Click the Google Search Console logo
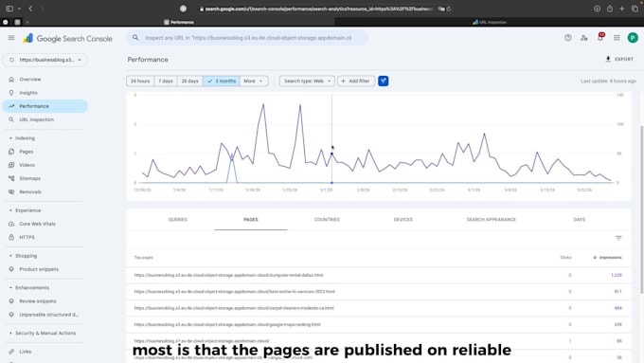 (x=68, y=38)
